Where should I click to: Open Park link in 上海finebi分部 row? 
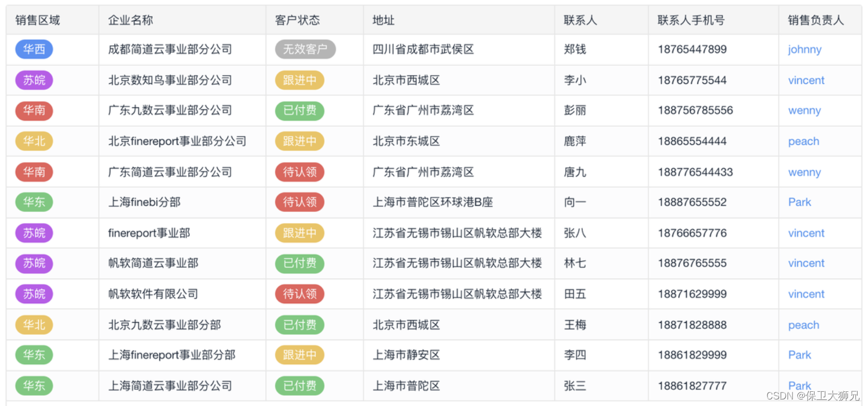pyautogui.click(x=799, y=202)
